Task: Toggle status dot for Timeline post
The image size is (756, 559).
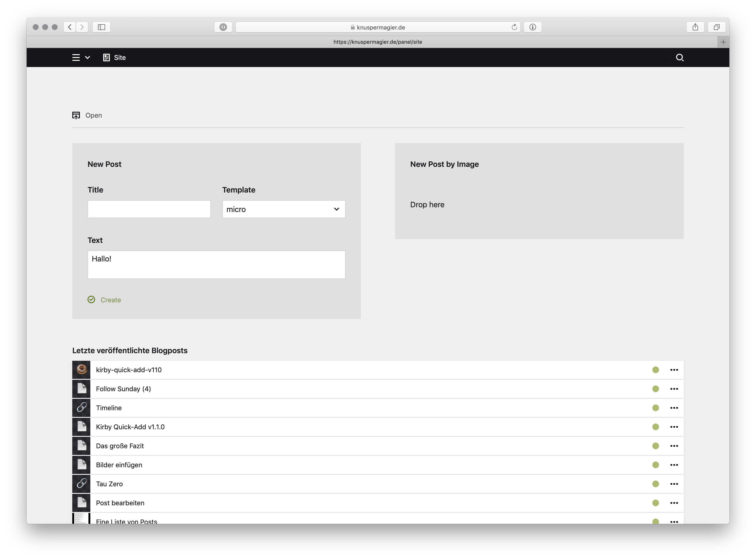Action: 655,408
